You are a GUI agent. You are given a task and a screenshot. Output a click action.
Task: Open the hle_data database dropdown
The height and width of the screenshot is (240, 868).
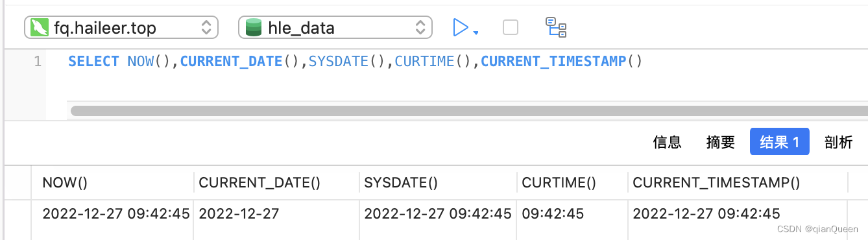point(335,28)
